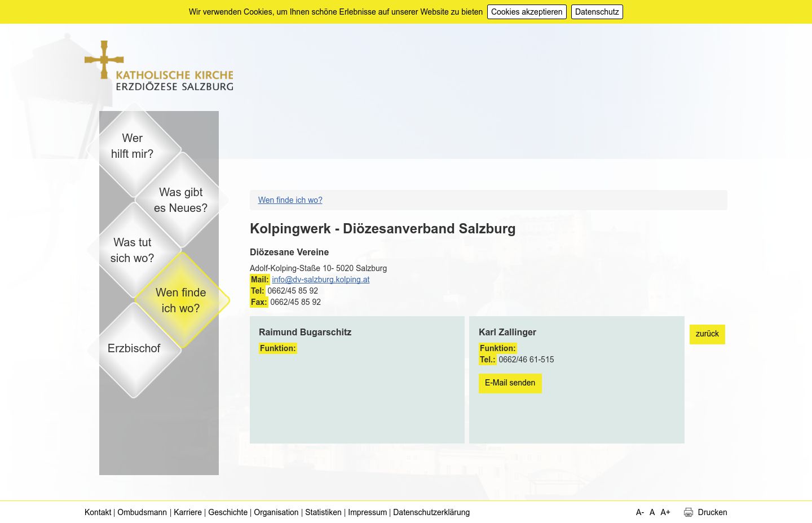Reset font size with the plain A control
The image size is (812, 523).
(x=652, y=512)
